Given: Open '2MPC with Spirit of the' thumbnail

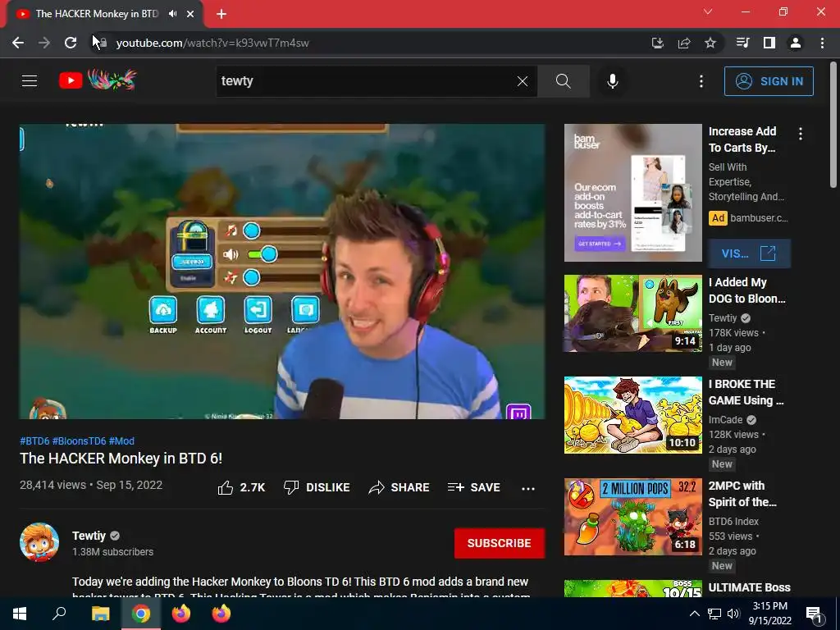Looking at the screenshot, I should [x=632, y=517].
